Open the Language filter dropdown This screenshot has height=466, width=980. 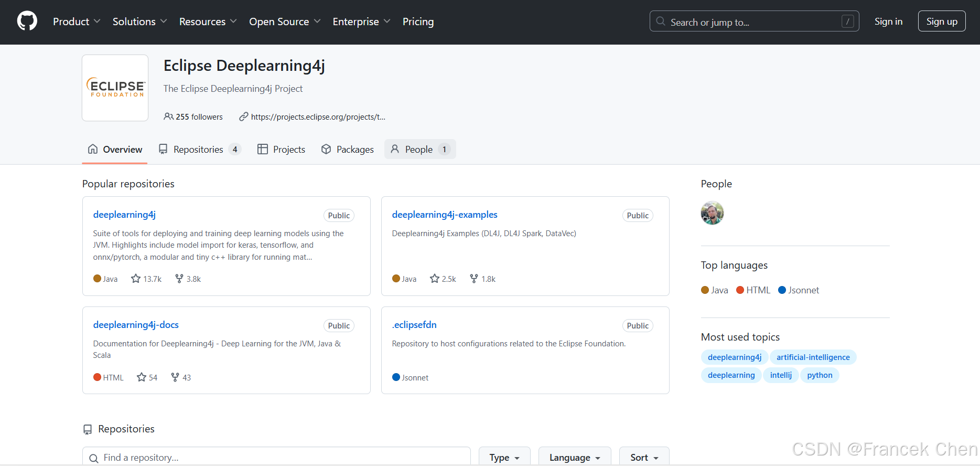(x=574, y=457)
